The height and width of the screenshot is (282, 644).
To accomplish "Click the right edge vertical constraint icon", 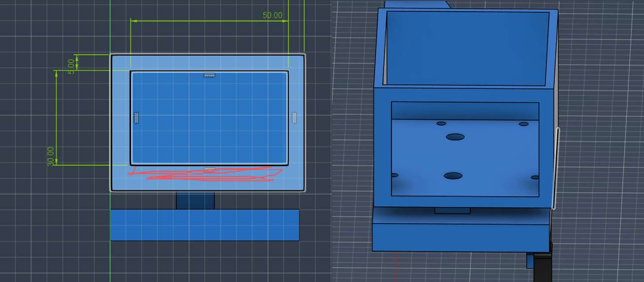I will click(x=294, y=118).
